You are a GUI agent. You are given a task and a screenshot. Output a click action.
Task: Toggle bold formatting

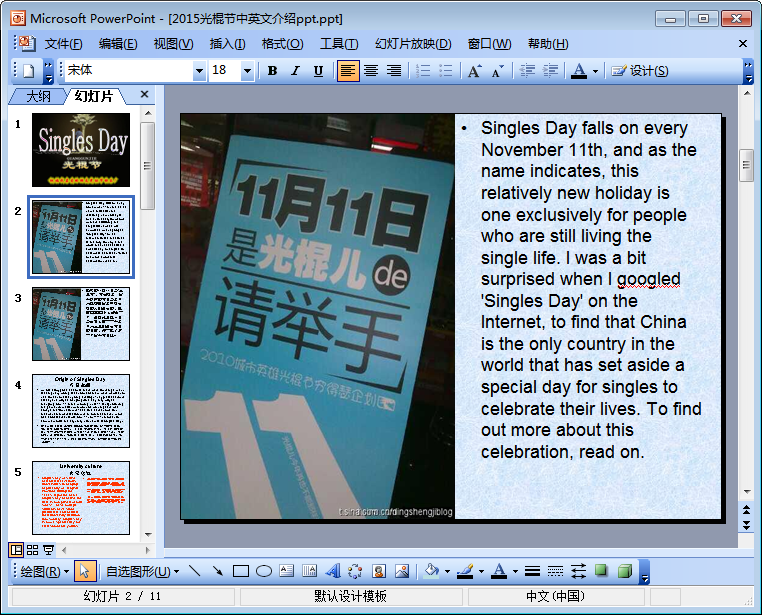(272, 71)
